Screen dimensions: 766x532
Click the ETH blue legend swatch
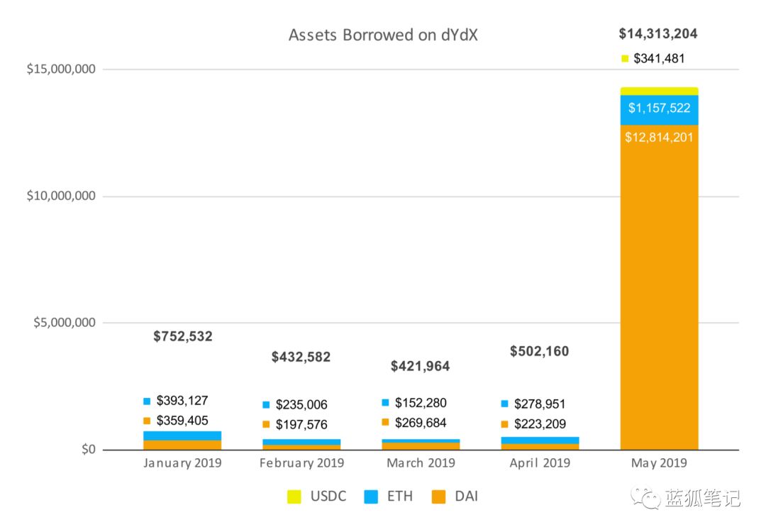(x=371, y=497)
